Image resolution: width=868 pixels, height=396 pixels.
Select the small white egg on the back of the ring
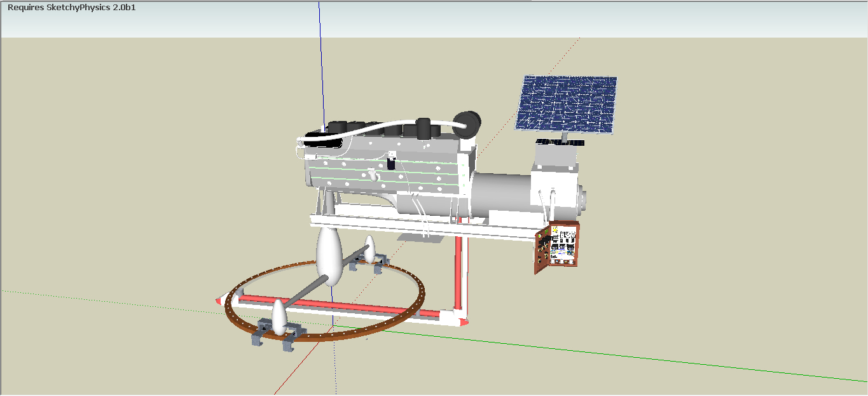point(369,249)
